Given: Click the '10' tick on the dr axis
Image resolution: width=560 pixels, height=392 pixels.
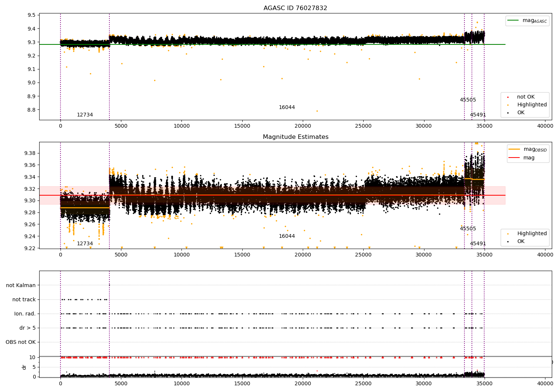Looking at the screenshot, I should [32, 358].
